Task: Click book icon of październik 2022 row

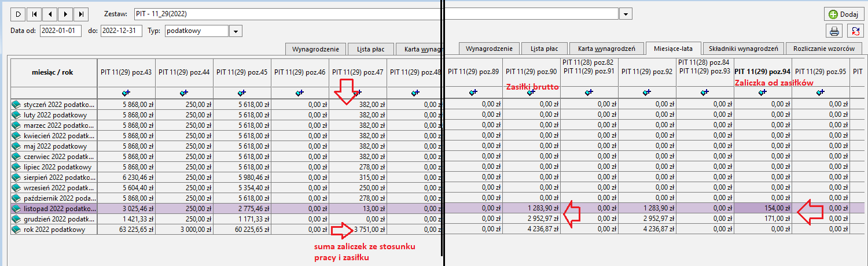Action: pyautogui.click(x=17, y=198)
